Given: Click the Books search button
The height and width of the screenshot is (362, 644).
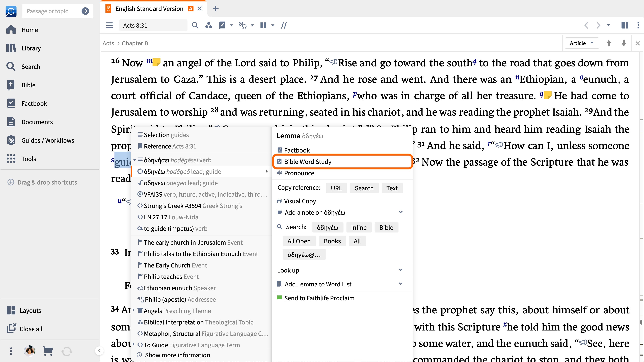Looking at the screenshot, I should [332, 241].
